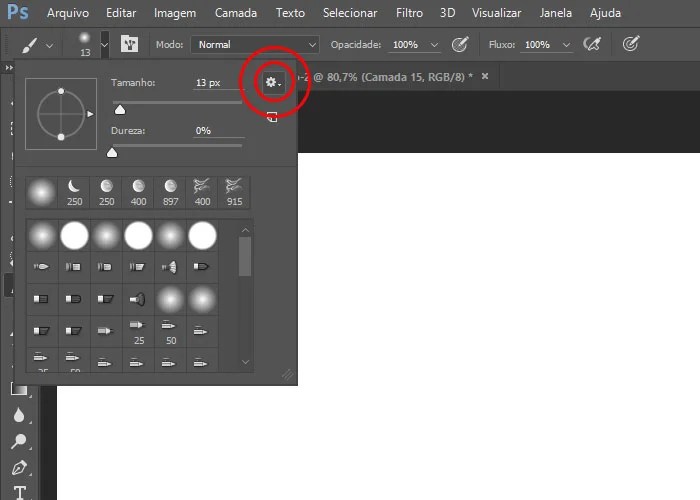Open the brush picker gear menu
700x500 pixels.
tap(273, 83)
